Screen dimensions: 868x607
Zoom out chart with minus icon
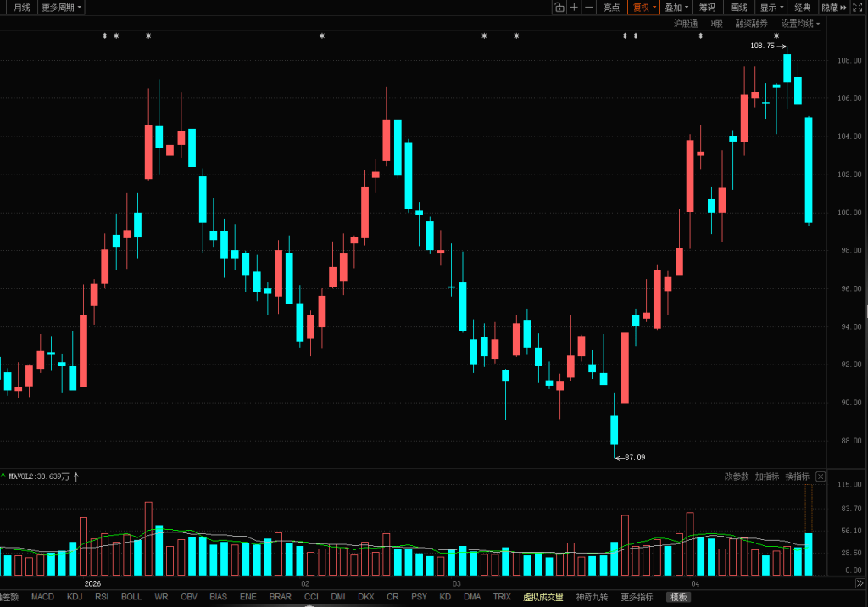tap(589, 8)
